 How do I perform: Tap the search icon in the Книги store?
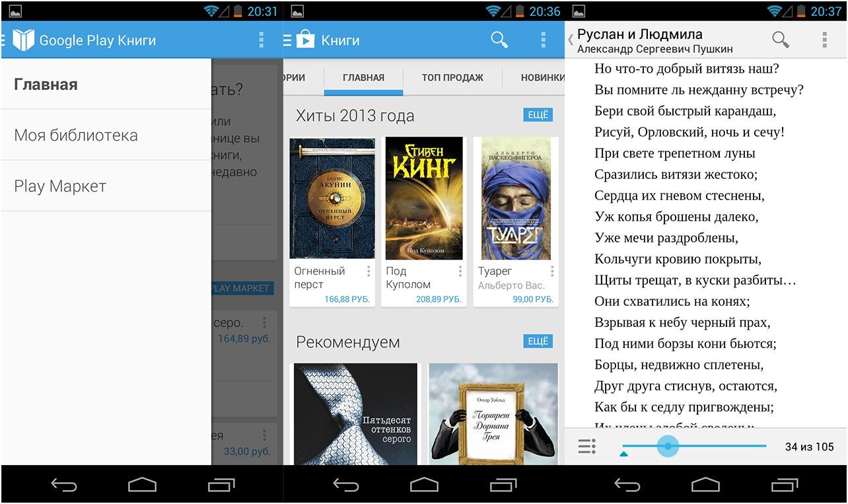(x=499, y=40)
